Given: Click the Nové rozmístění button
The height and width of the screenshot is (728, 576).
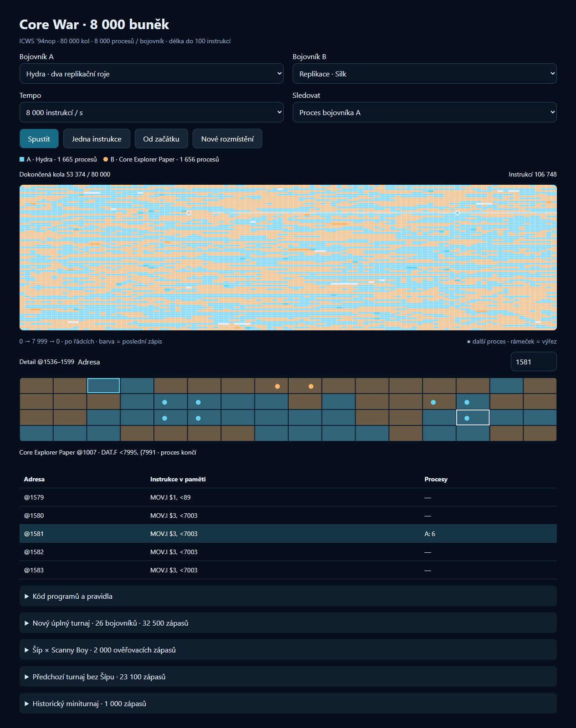Looking at the screenshot, I should pos(227,139).
